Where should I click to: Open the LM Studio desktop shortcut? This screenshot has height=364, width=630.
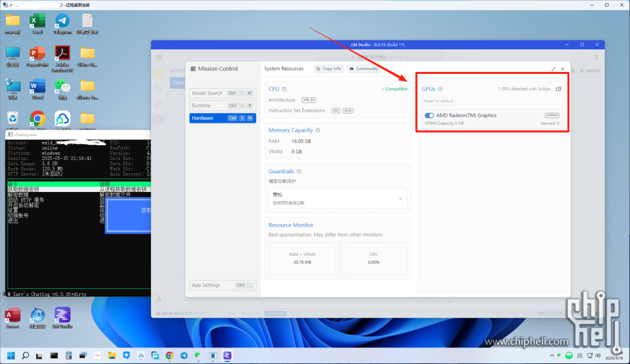[62, 318]
